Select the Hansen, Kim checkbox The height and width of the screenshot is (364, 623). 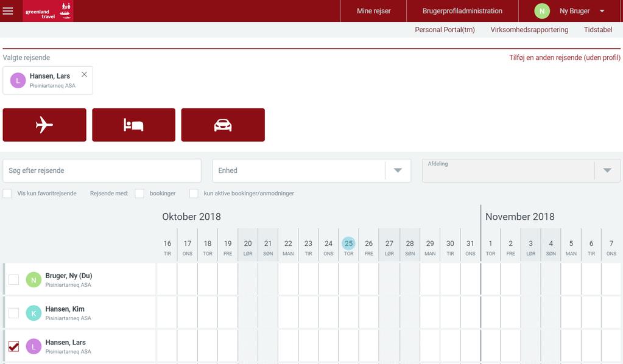[13, 313]
